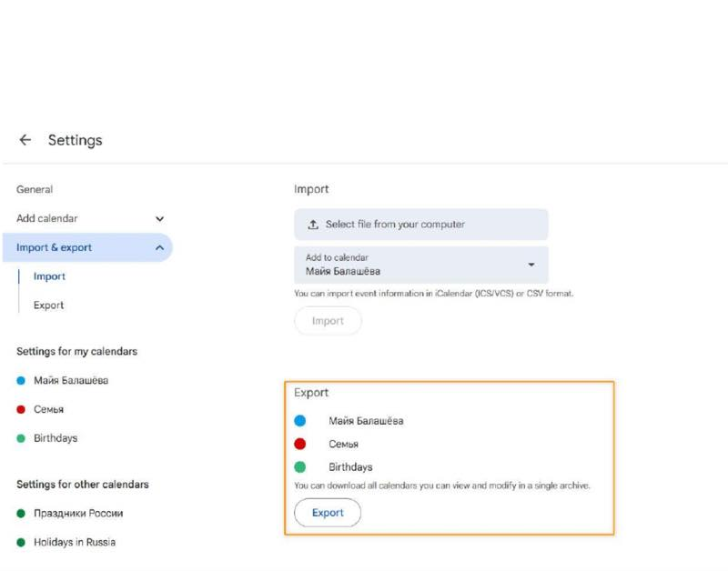Click the 'Settings for other calendars' heading
Image resolution: width=728 pixels, height=571 pixels.
point(83,485)
